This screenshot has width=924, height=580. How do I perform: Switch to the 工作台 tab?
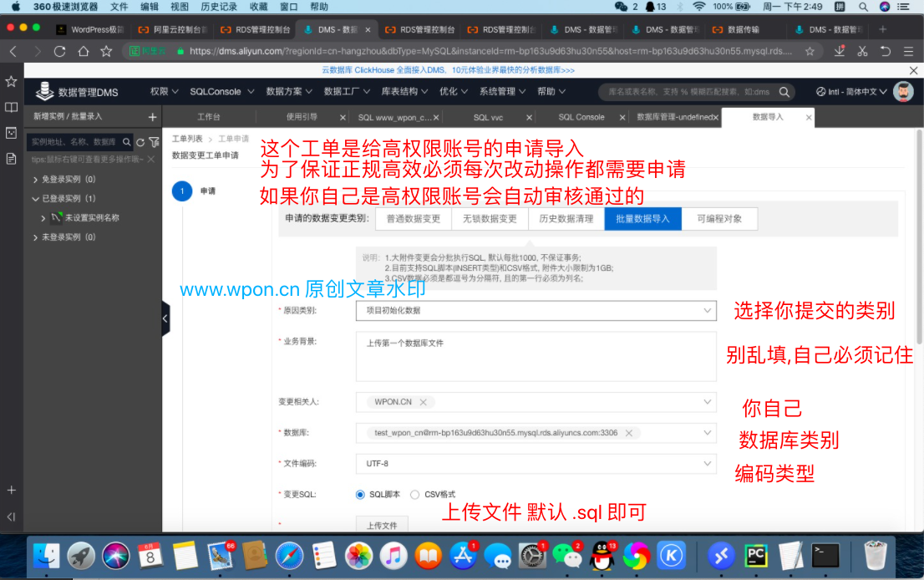209,117
